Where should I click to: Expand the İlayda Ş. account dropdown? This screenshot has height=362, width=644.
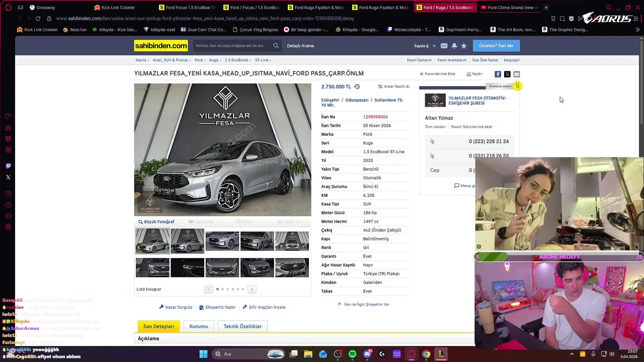tap(425, 46)
